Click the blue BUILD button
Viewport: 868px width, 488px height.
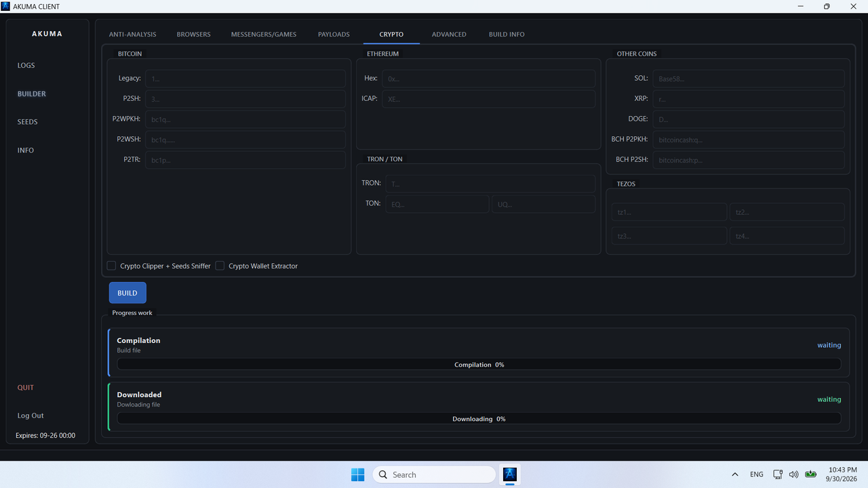pyautogui.click(x=127, y=293)
